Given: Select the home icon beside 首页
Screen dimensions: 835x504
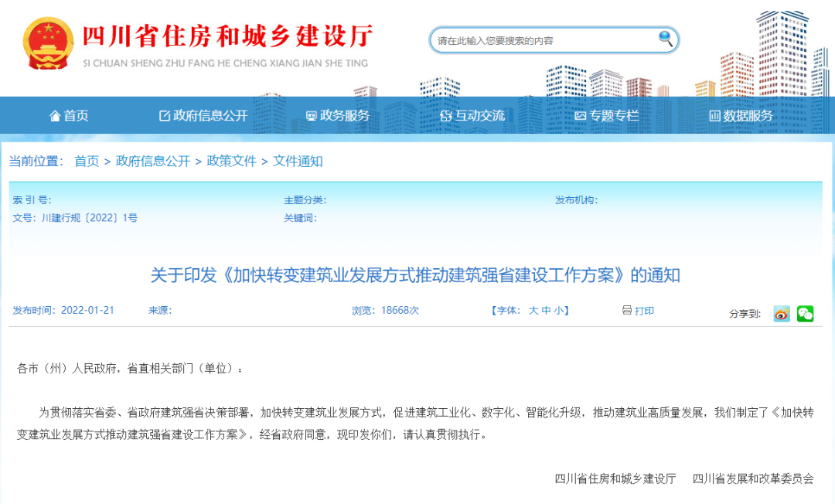Looking at the screenshot, I should click(54, 115).
